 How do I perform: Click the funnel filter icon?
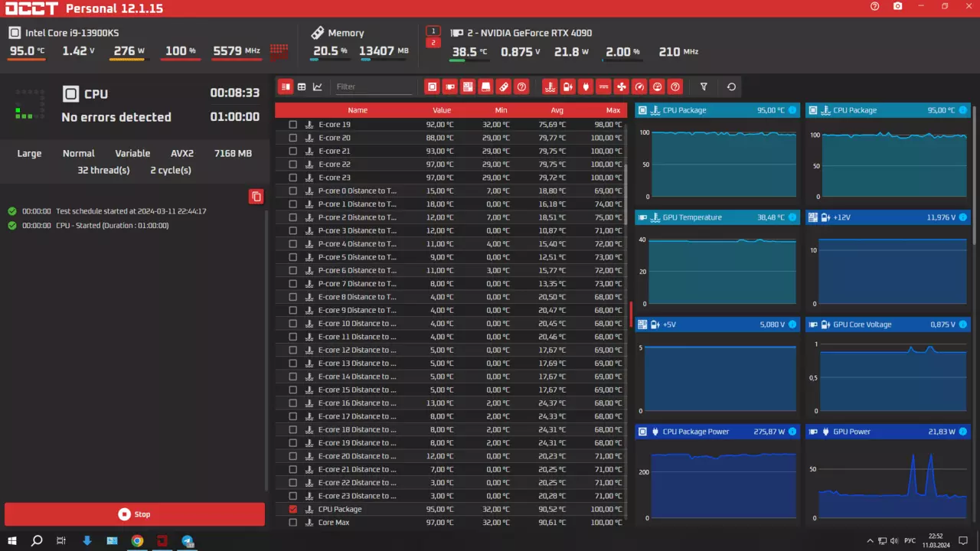click(x=704, y=86)
